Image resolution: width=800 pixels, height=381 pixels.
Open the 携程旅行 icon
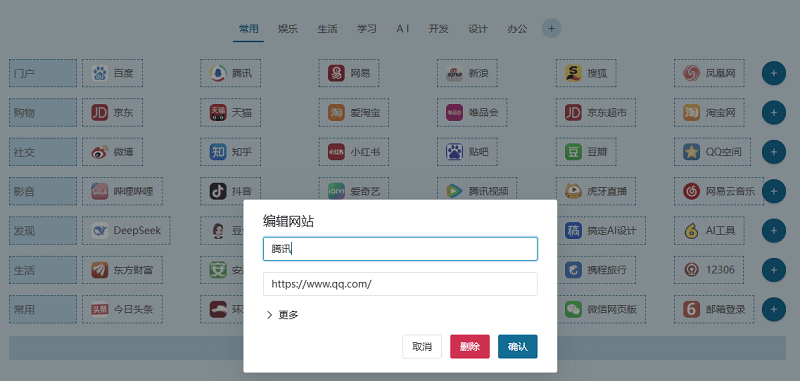573,270
